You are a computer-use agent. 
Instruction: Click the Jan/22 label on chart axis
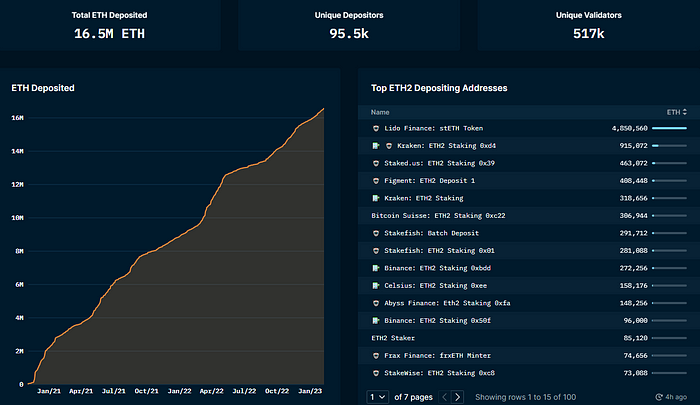(179, 391)
